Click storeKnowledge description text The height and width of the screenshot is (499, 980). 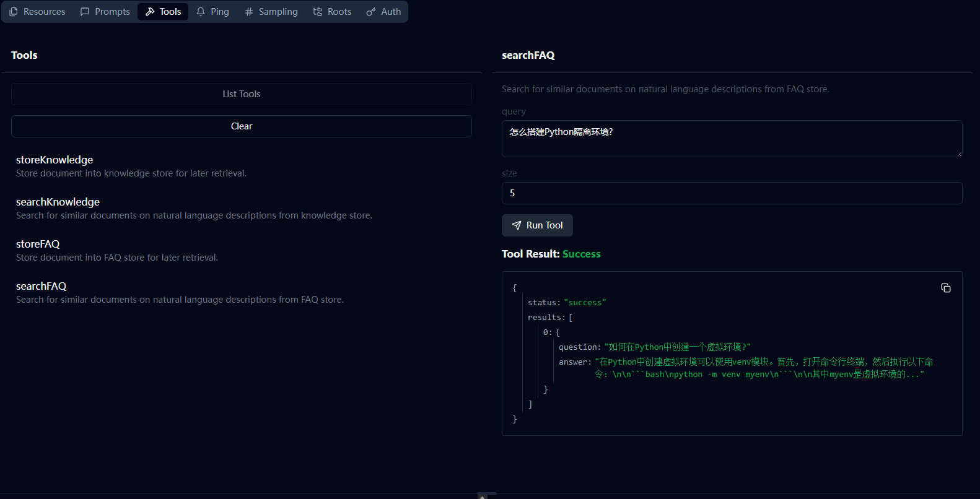pyautogui.click(x=131, y=173)
